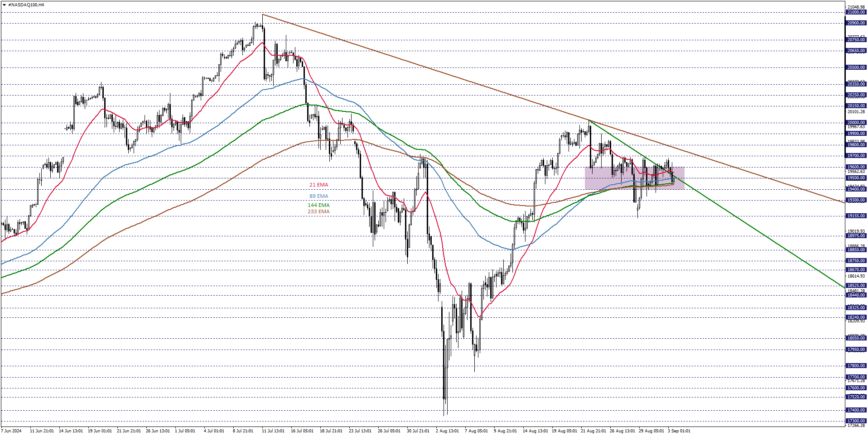
Task: Click the 19300.00 price level label
Action: tap(856, 200)
